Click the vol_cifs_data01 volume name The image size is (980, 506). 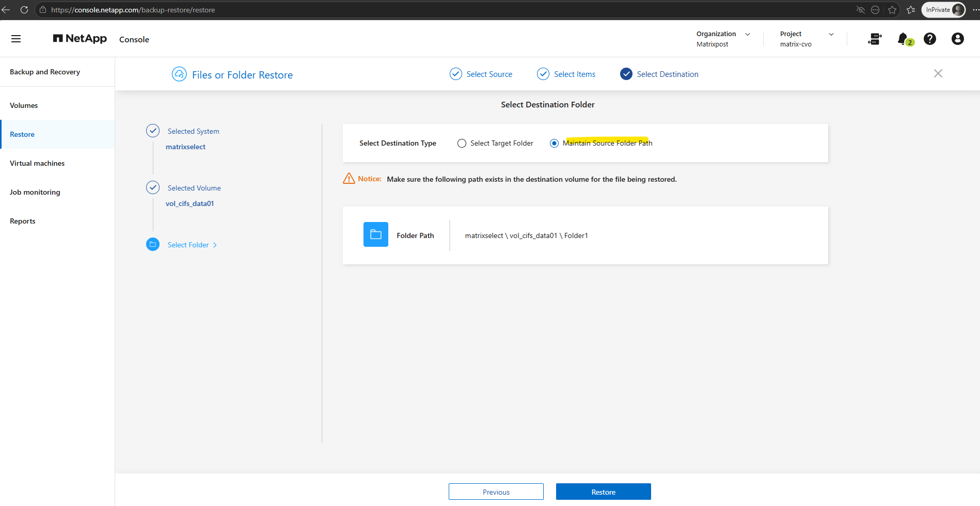click(x=189, y=203)
